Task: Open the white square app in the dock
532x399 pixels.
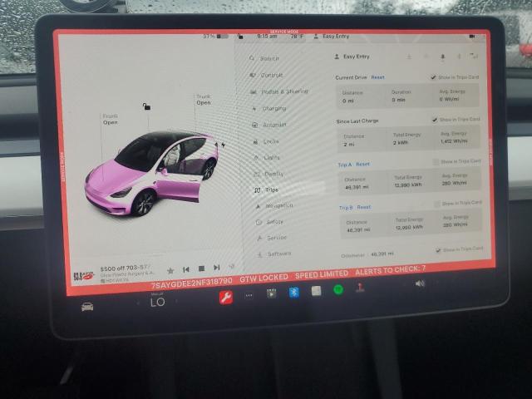Action: pyautogui.click(x=316, y=291)
